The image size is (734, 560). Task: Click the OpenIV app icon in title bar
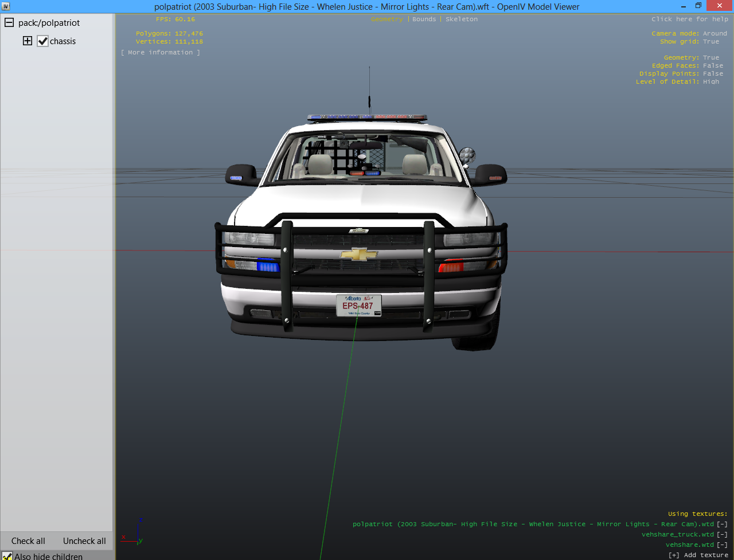click(6, 6)
